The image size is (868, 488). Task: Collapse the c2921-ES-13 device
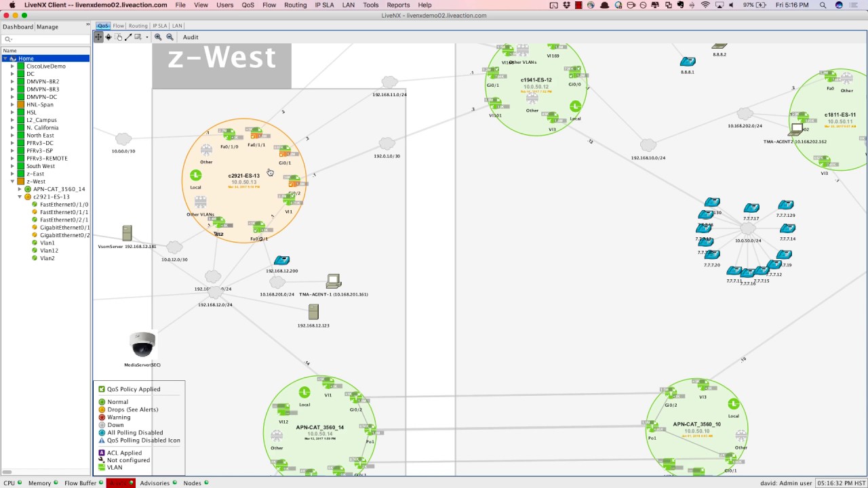20,197
